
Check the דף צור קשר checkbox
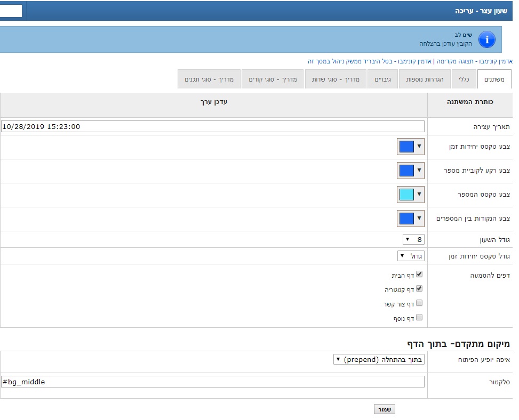[x=419, y=303]
